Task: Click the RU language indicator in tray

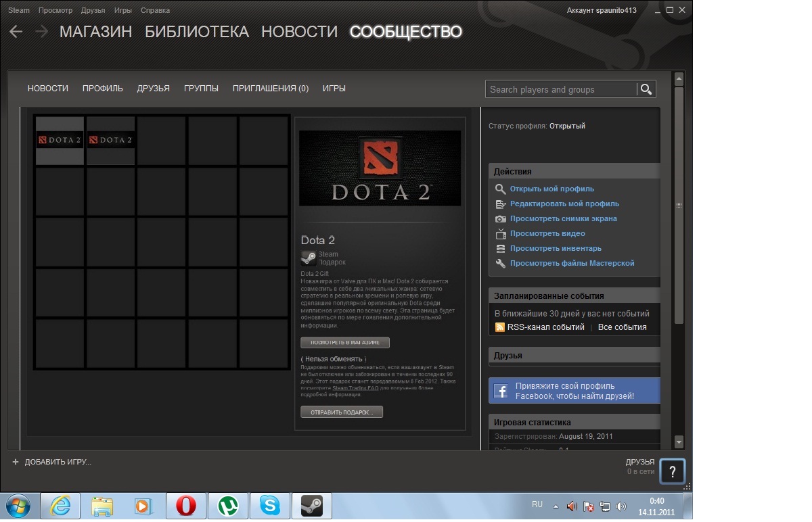Action: (537, 504)
